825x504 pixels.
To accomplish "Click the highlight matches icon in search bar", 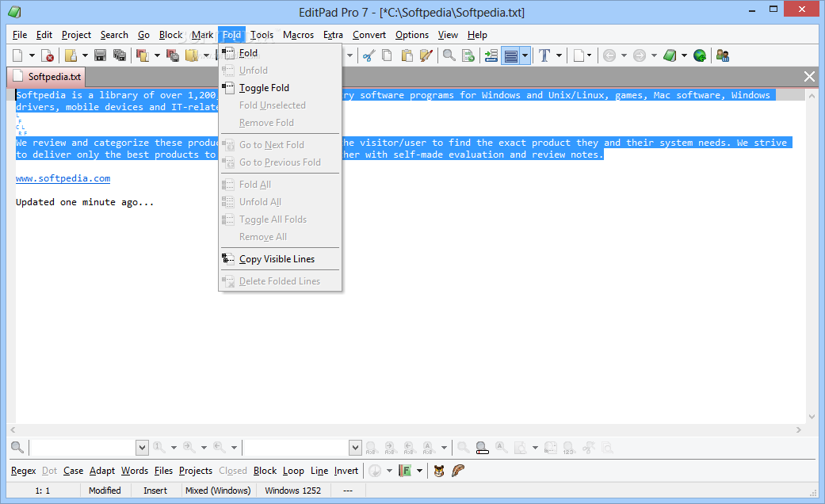I will [x=482, y=448].
